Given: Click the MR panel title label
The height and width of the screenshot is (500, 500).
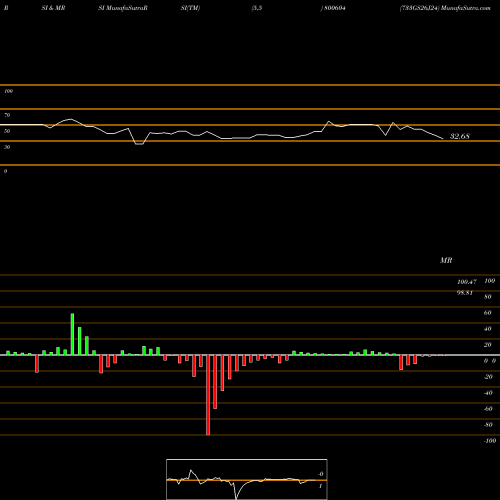Looking at the screenshot, I should pos(446,260).
